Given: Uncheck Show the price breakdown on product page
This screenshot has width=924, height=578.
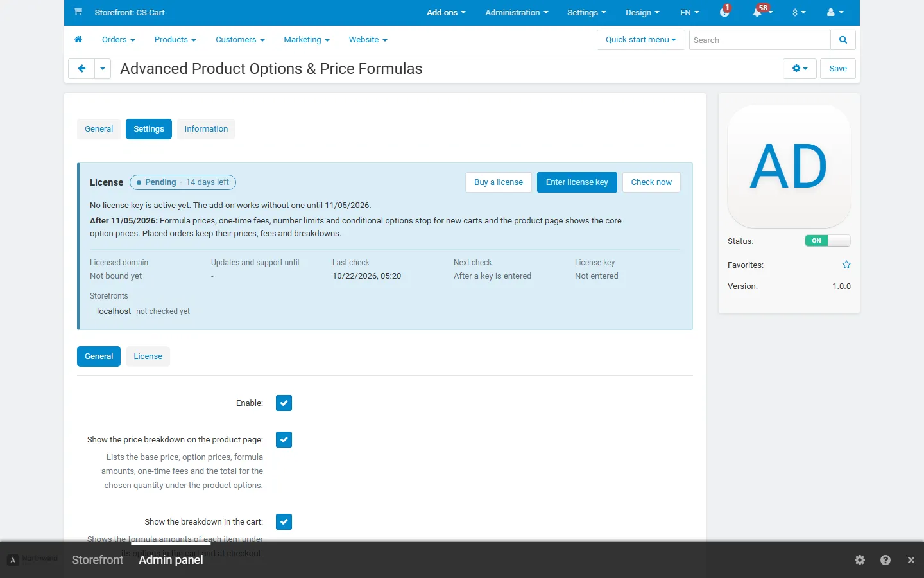Looking at the screenshot, I should coord(284,439).
